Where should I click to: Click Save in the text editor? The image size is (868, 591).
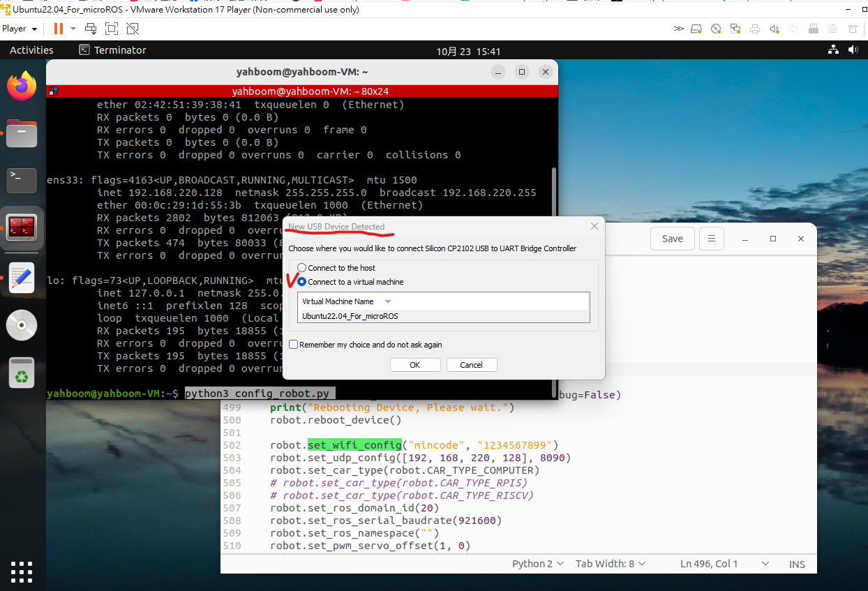click(672, 239)
